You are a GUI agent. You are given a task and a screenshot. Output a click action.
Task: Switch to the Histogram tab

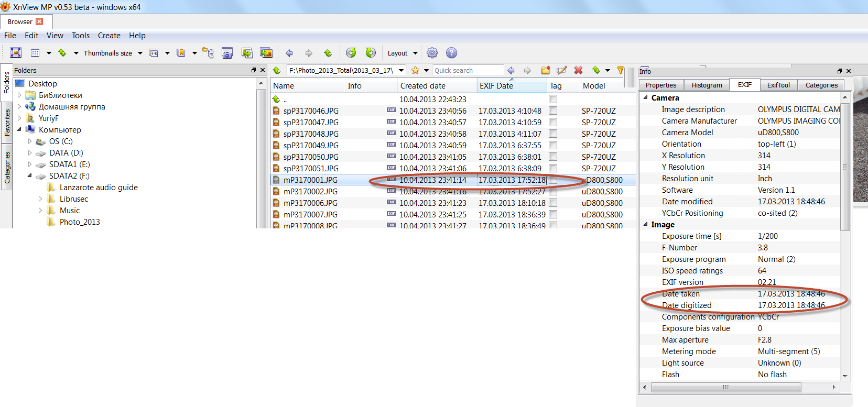707,85
